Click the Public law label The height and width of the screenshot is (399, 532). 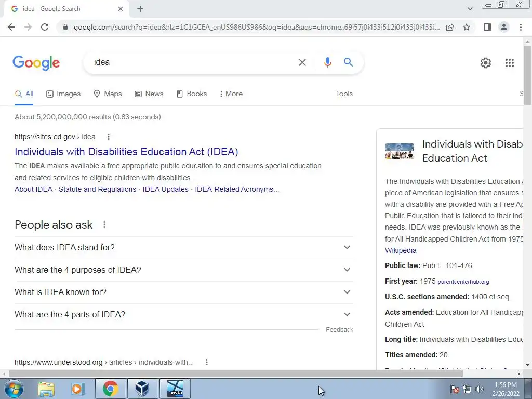click(403, 265)
